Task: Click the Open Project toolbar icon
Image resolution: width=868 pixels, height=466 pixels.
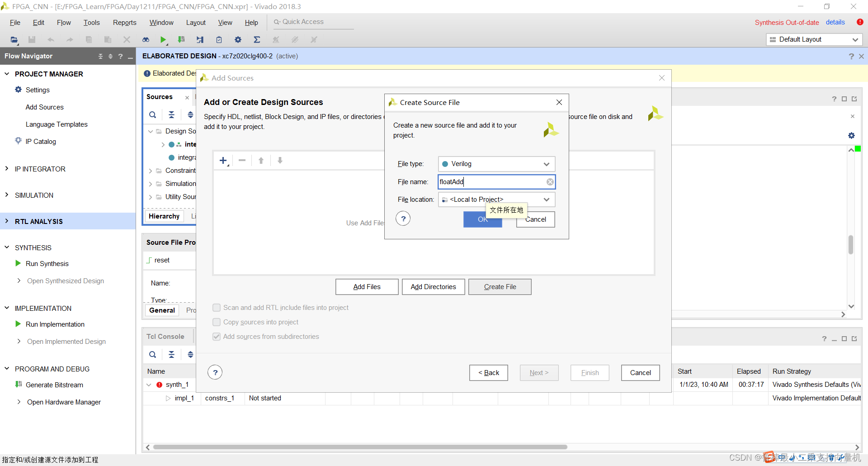Action: tap(14, 40)
